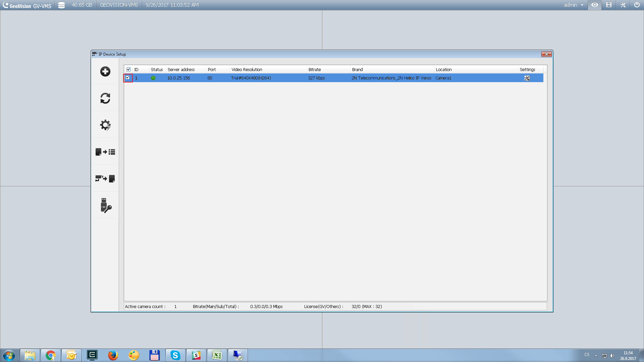Open settings tools icon for Camera1 row
This screenshot has width=644, height=362.
tap(527, 78)
